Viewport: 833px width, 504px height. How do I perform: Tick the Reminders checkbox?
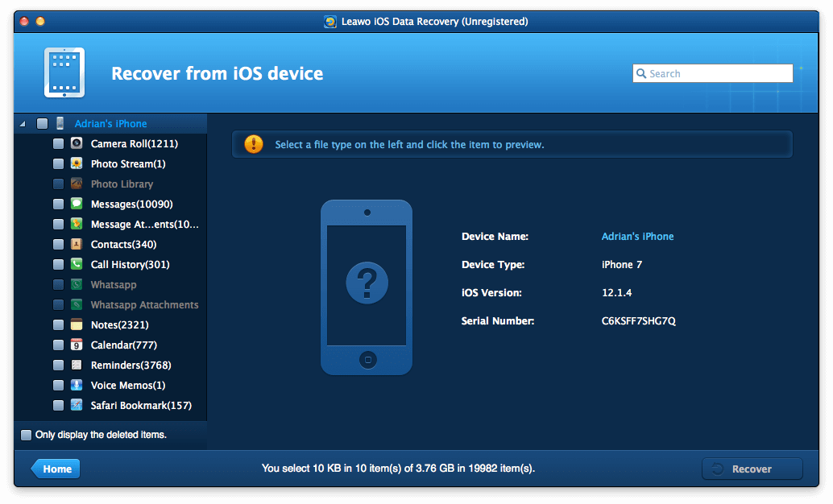pos(59,366)
